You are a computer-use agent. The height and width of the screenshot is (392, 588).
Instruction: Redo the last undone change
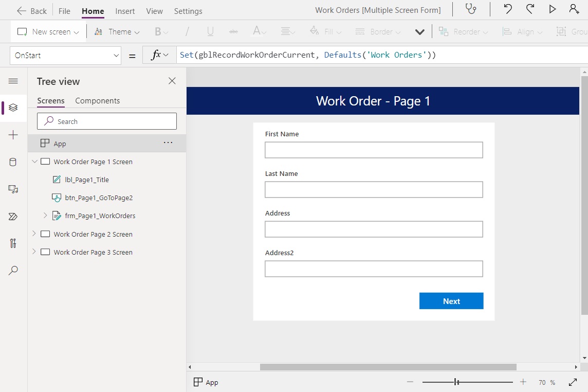[530, 9]
